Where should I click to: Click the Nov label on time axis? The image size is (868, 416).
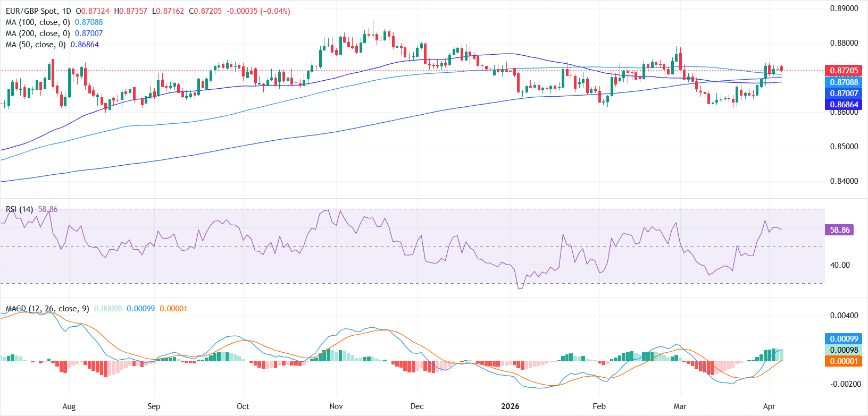point(336,406)
